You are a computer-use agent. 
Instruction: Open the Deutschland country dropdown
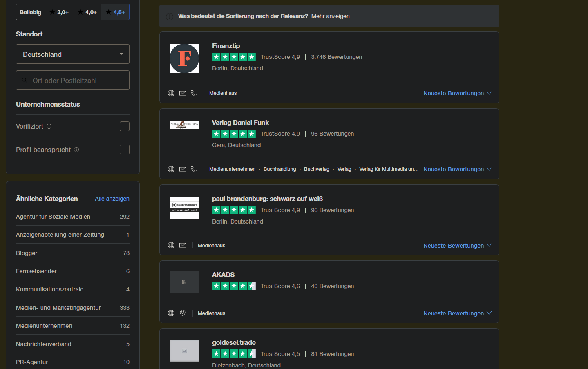click(73, 54)
